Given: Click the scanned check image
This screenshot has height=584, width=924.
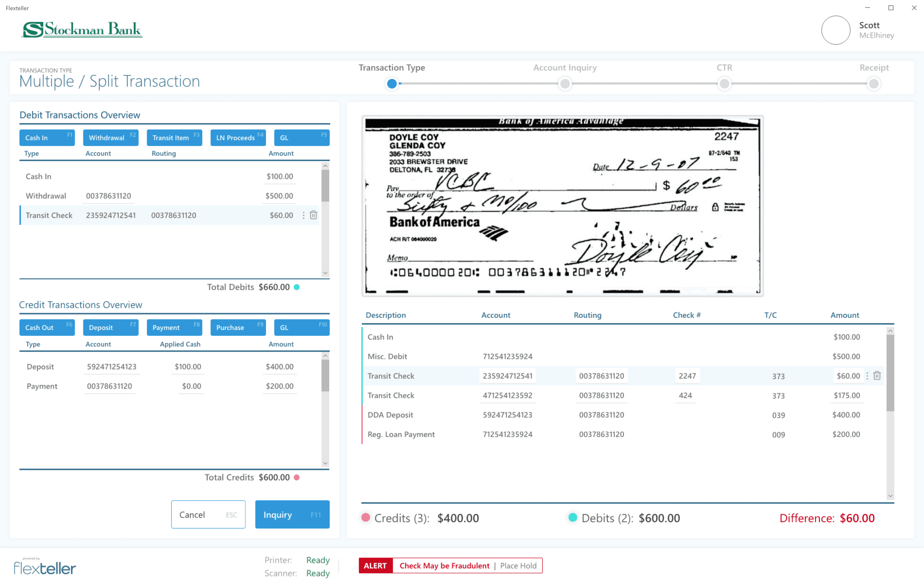Looking at the screenshot, I should tap(562, 206).
